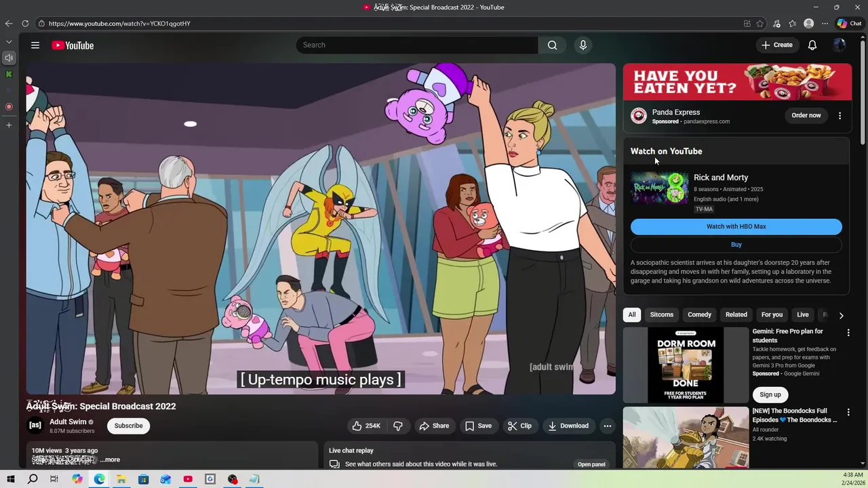Expand the description with ...more
Screen dimensions: 868x488
pyautogui.click(x=110, y=460)
